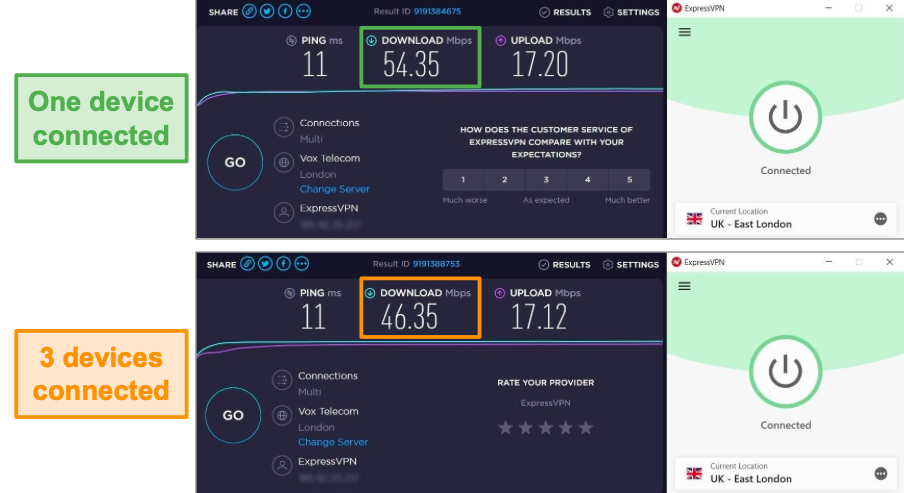
Task: Click Connections icon in bottom speedtest
Action: coord(282,379)
